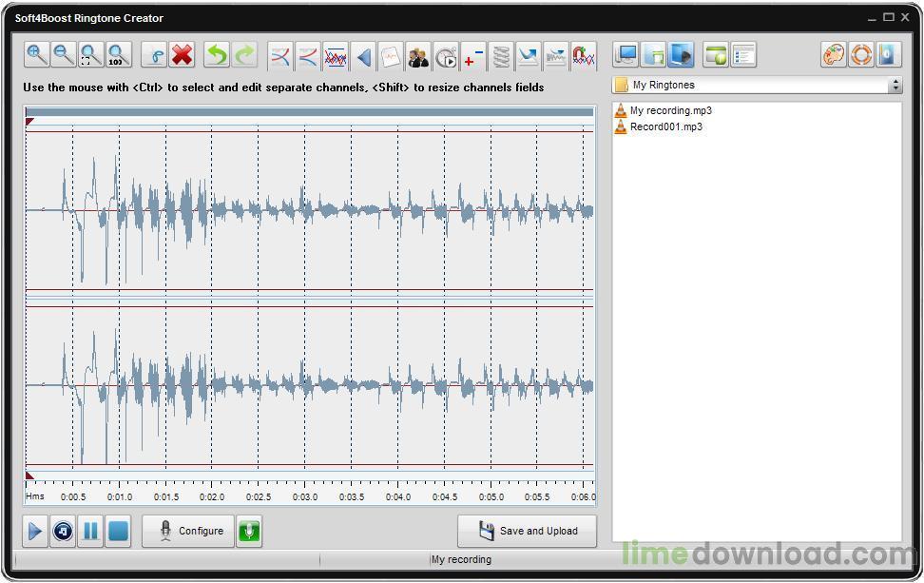This screenshot has height=583, width=924.
Task: Click the Zoom In magnifier icon
Action: 36,55
